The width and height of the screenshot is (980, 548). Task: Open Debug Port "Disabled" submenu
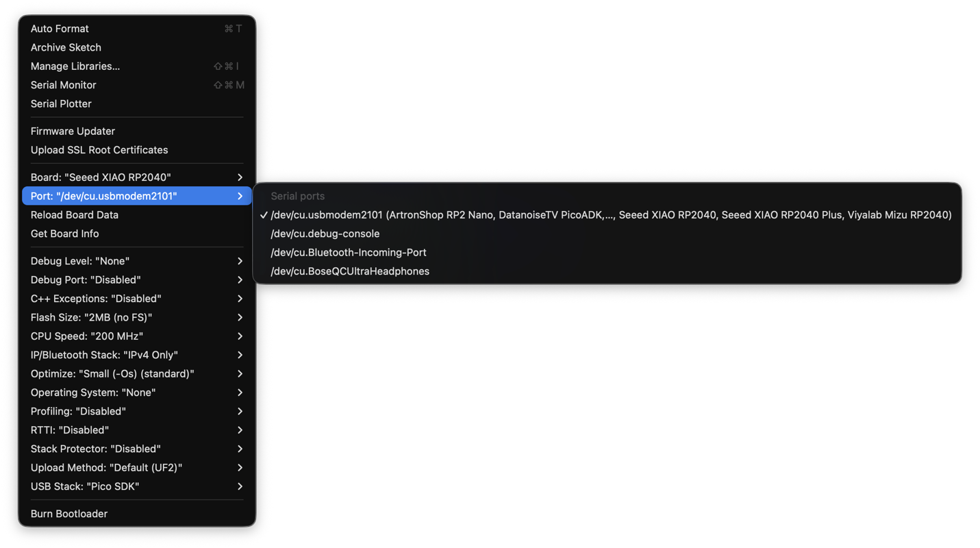[x=137, y=279]
